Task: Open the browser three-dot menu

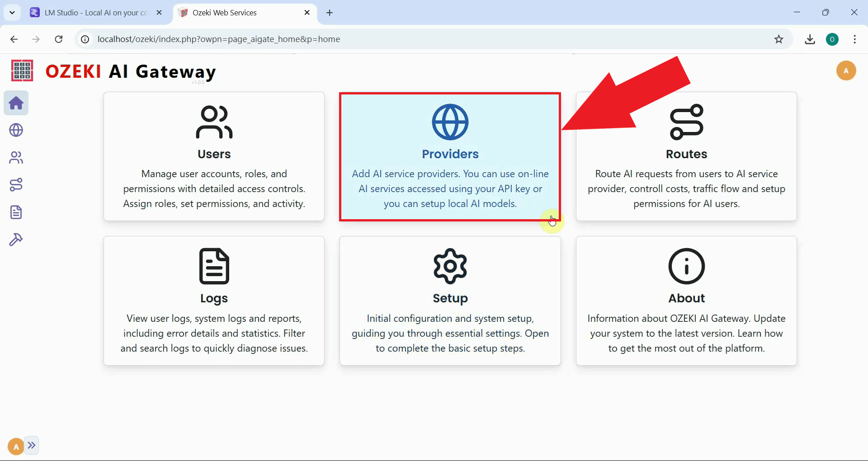Action: [x=855, y=39]
